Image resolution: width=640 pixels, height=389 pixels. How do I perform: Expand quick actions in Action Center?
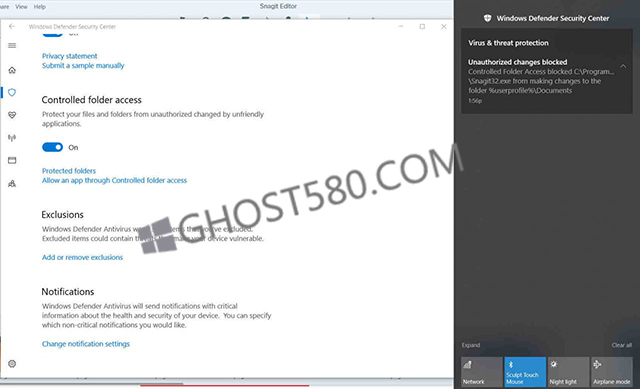[x=471, y=345]
